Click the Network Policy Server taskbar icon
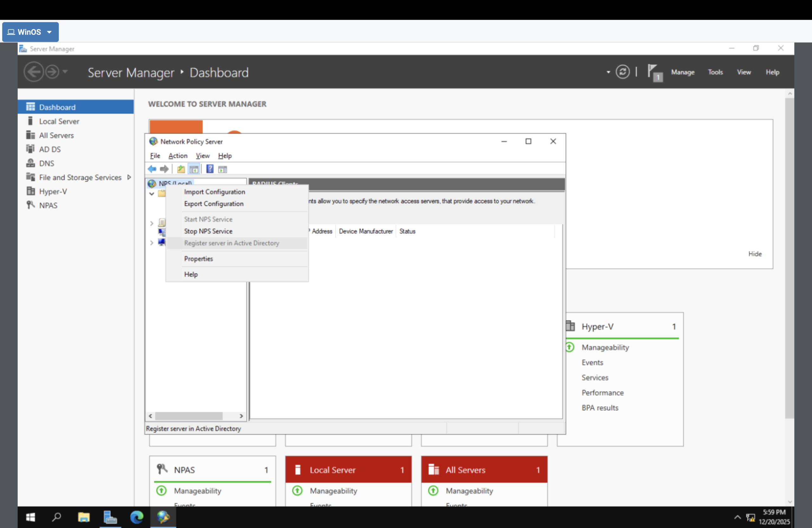Viewport: 812px width, 528px height. click(x=163, y=517)
